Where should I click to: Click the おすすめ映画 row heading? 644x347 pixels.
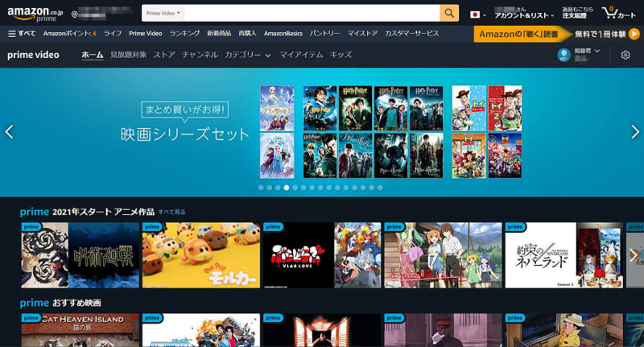tap(76, 303)
